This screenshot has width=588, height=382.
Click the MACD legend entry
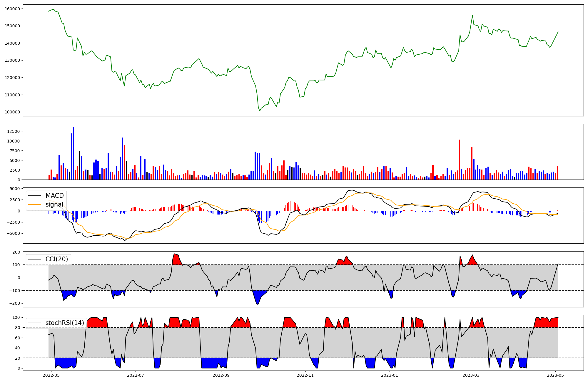(x=54, y=196)
